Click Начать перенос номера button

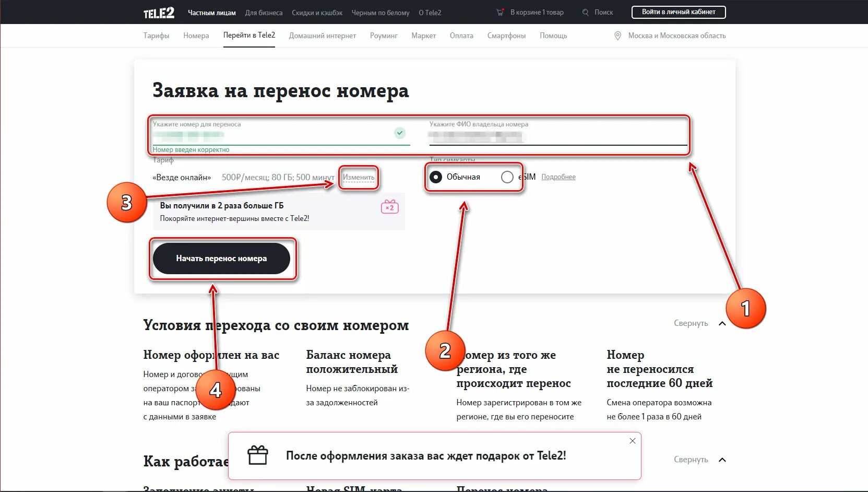click(221, 259)
